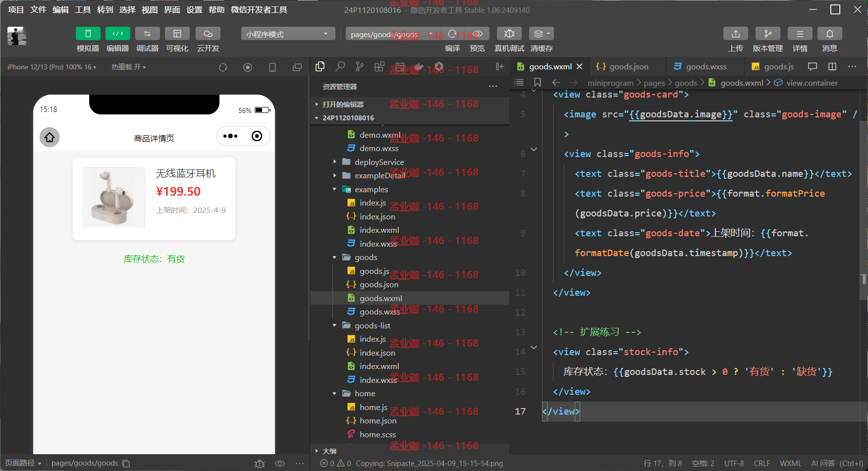Open the explorer files icon

pyautogui.click(x=320, y=66)
